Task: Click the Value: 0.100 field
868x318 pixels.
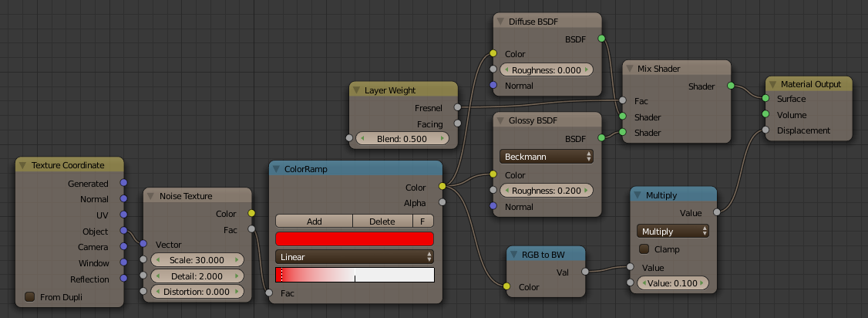Action: 673,283
